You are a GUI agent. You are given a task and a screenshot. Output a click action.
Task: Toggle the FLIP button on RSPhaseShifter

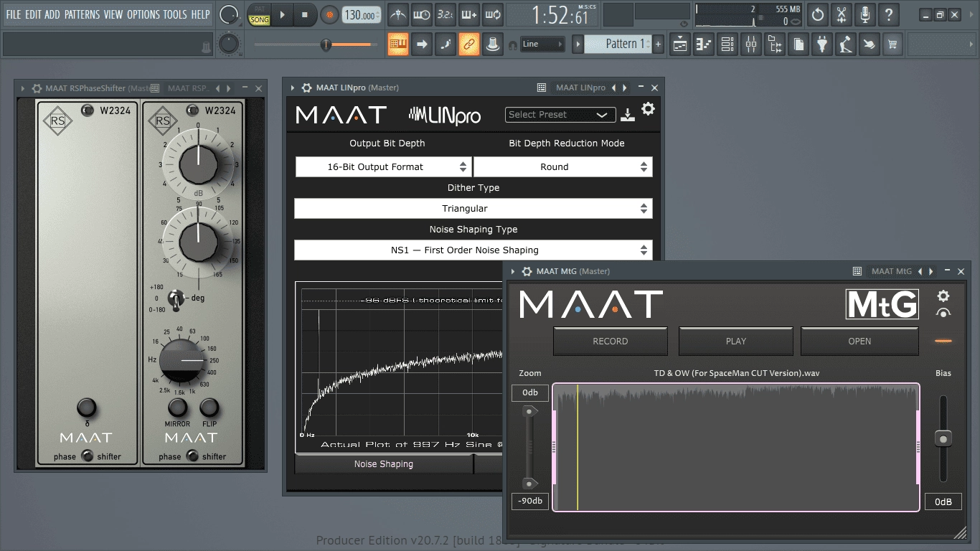(209, 408)
